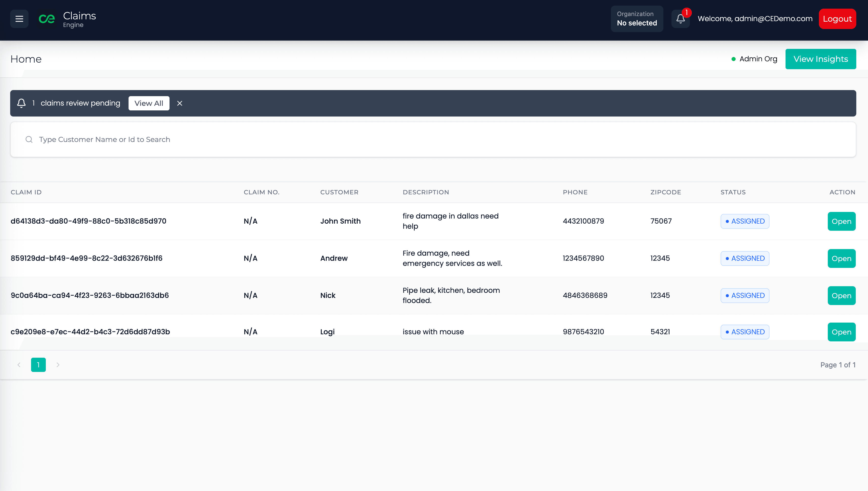Go to previous page arrow
Viewport: 868px width, 491px height.
click(19, 365)
